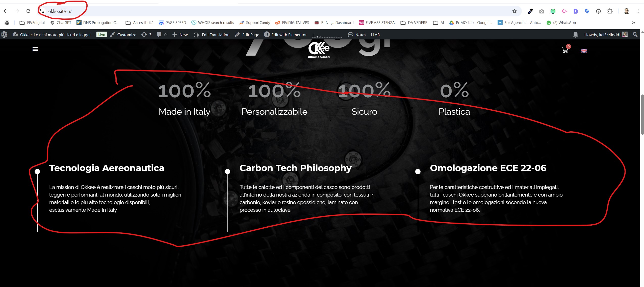The image size is (644, 287).
Task: Click the 'Carbon Tech Philosophy' heading
Action: [296, 168]
